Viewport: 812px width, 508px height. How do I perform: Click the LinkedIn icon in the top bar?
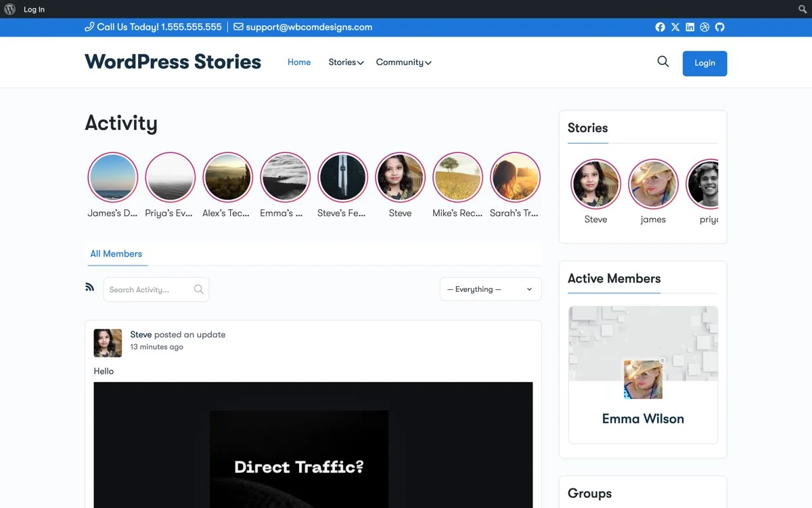coord(690,27)
